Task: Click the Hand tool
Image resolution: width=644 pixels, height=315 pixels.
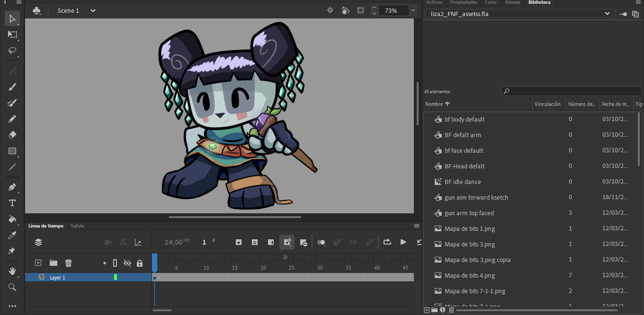Action: tap(12, 271)
